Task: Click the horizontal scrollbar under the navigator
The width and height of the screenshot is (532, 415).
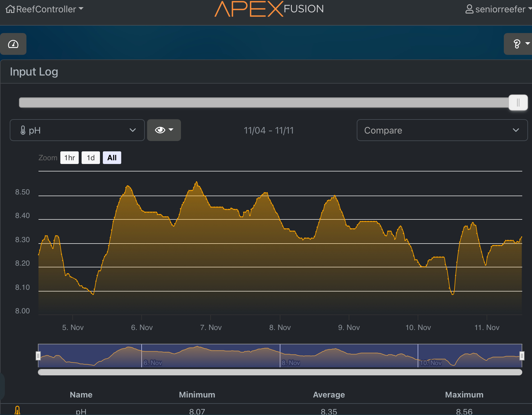Action: (x=280, y=372)
